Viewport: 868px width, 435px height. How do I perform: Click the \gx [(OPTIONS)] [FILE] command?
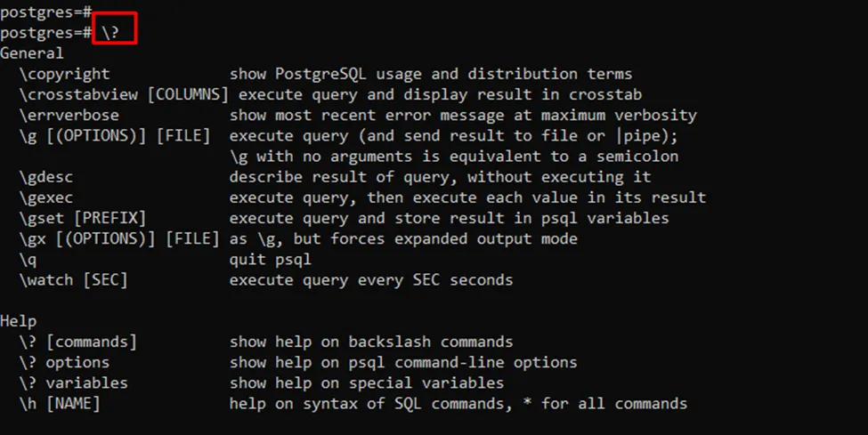pos(119,238)
